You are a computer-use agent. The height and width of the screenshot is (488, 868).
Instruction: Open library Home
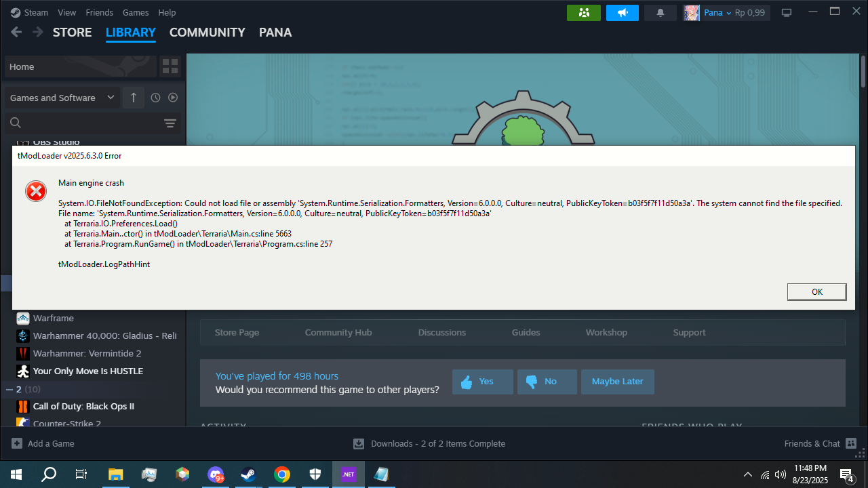[80, 66]
